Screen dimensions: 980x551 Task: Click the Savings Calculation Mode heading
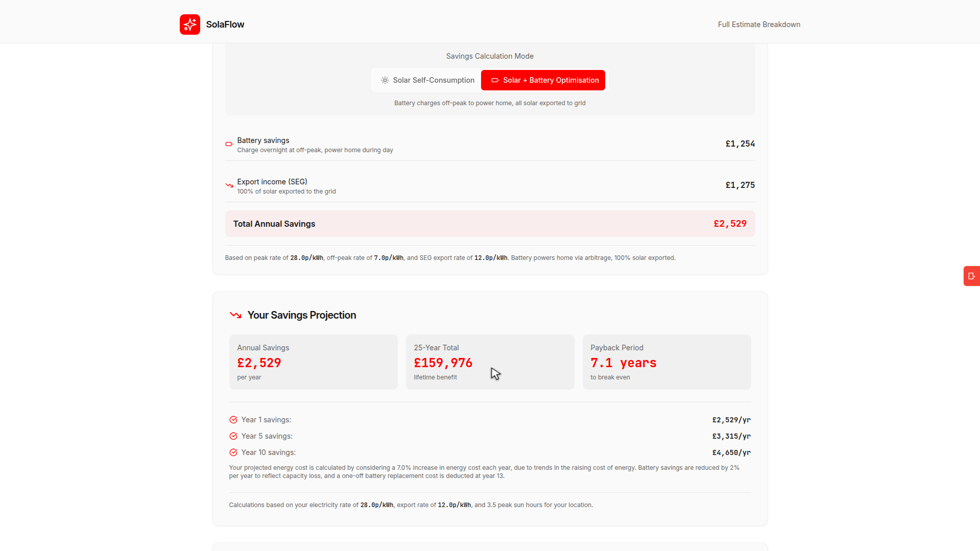tap(490, 56)
